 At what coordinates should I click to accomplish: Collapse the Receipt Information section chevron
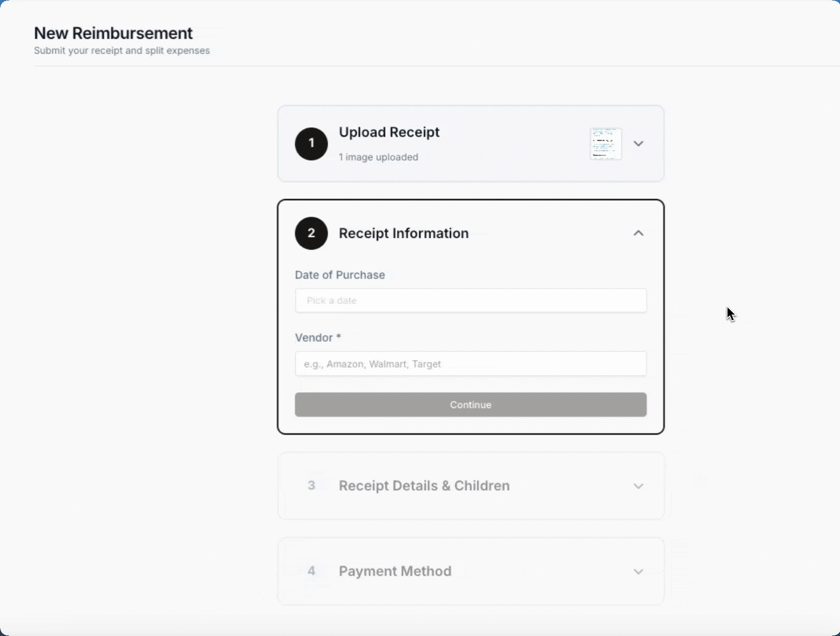click(638, 233)
